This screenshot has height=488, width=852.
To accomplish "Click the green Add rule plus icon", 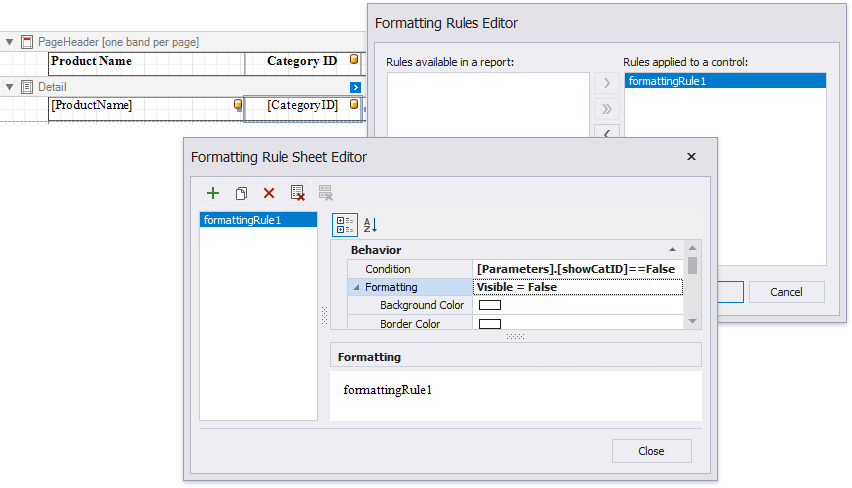I will pos(213,193).
